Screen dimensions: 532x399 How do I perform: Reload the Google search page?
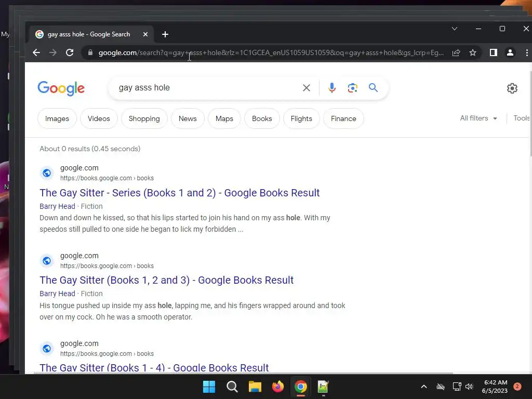click(70, 52)
